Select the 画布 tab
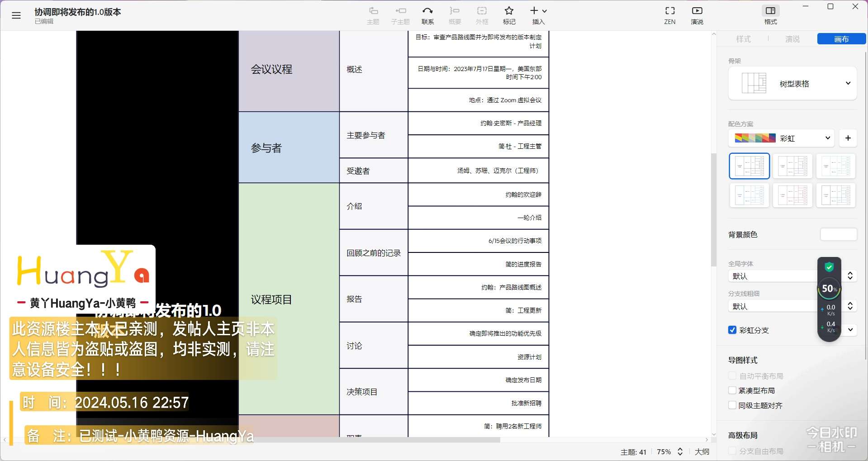Viewport: 868px width, 461px height. click(841, 39)
